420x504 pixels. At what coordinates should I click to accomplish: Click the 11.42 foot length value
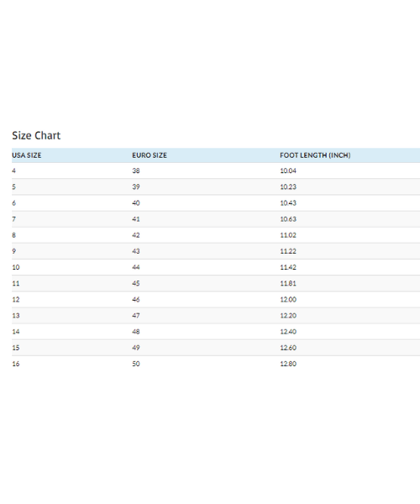288,267
